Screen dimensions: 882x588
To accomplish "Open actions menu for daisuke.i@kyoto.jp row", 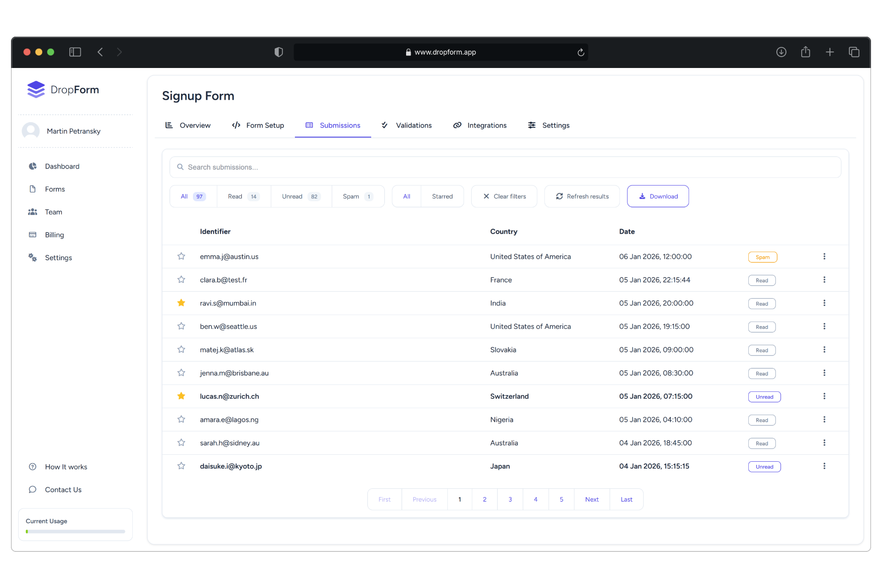I will point(824,466).
